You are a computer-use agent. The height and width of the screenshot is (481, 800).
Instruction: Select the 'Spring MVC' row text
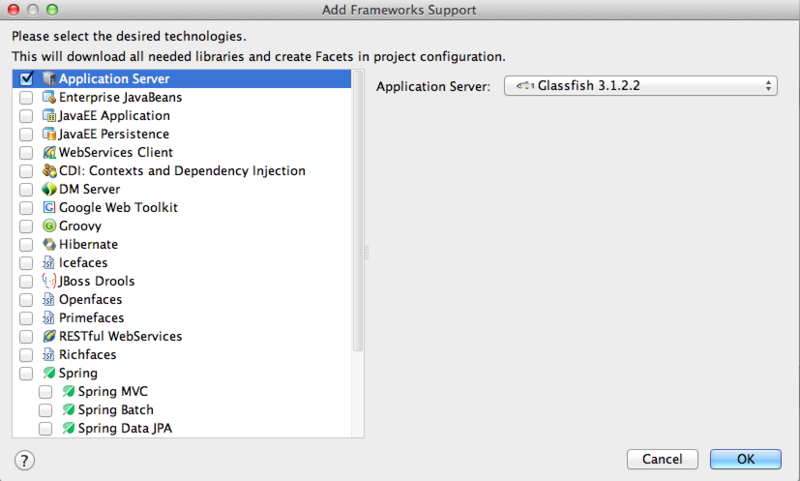113,391
